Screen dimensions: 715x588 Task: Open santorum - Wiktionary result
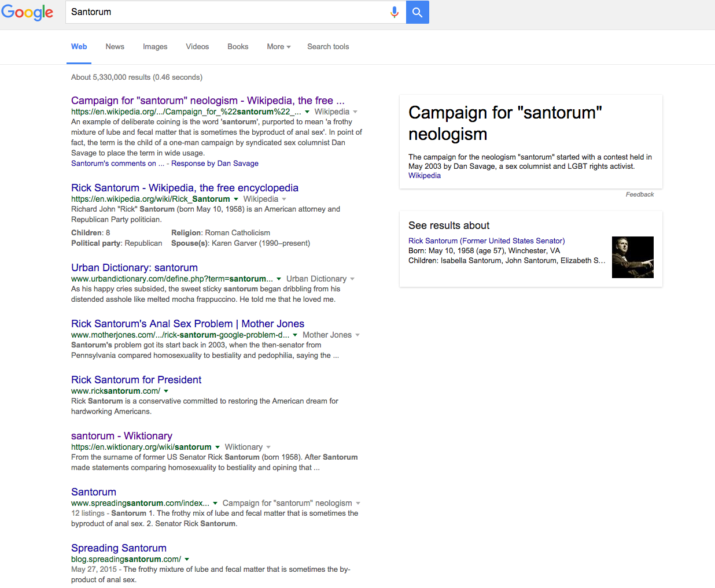pos(121,436)
